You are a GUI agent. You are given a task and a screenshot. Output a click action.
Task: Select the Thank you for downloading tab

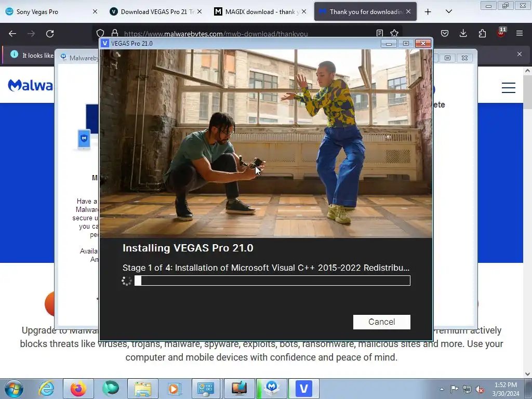[366, 11]
